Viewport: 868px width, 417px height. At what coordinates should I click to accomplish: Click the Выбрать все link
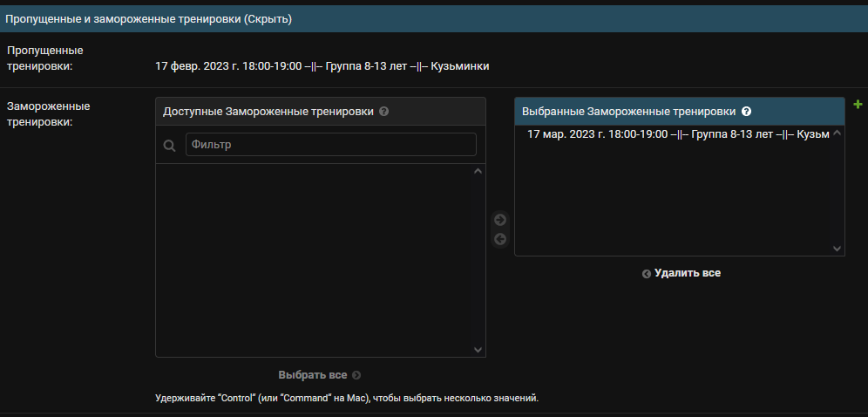point(313,375)
